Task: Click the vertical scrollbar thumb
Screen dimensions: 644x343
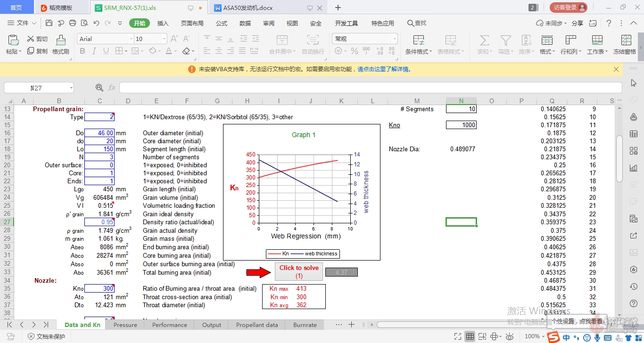Action: tap(619, 158)
